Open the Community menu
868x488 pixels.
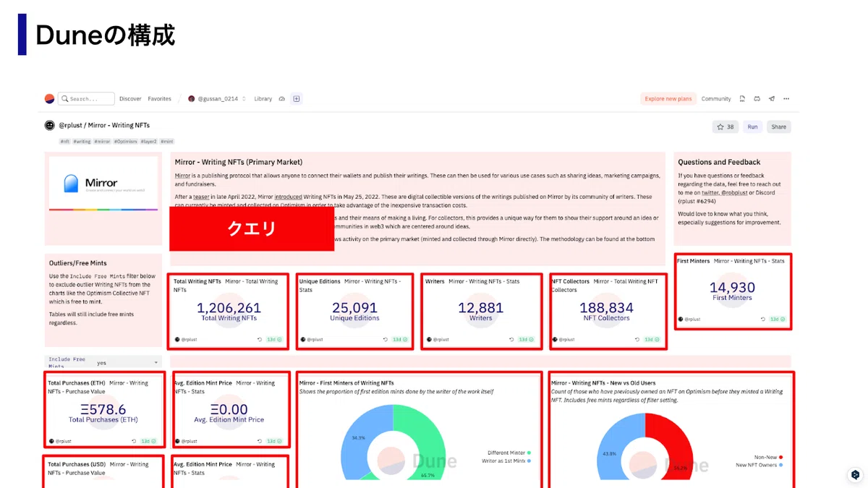coord(716,99)
